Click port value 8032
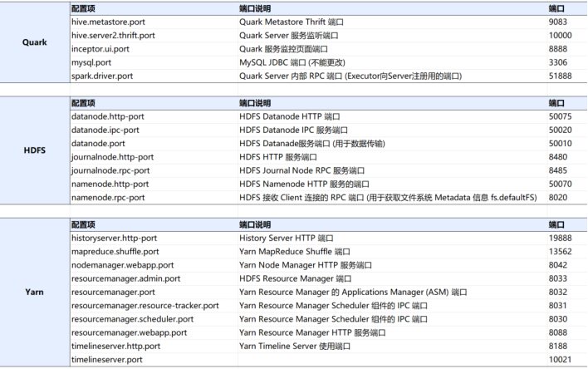This screenshot has height=369, width=588. (567, 293)
